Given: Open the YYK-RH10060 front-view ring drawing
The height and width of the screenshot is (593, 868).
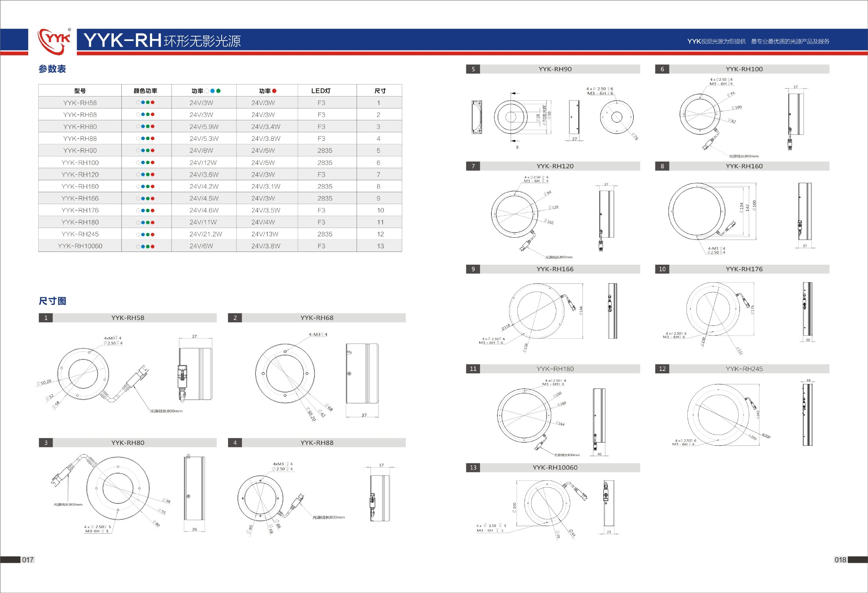Looking at the screenshot, I should coord(547,503).
